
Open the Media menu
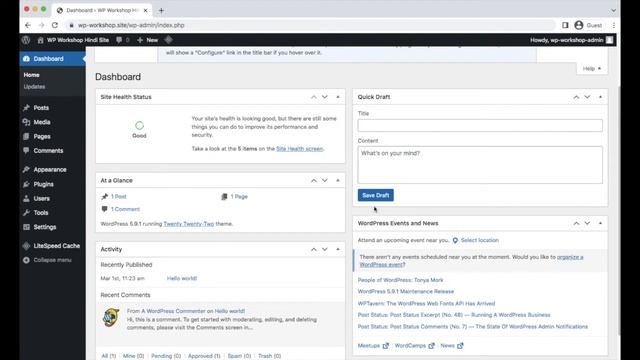[x=42, y=122]
